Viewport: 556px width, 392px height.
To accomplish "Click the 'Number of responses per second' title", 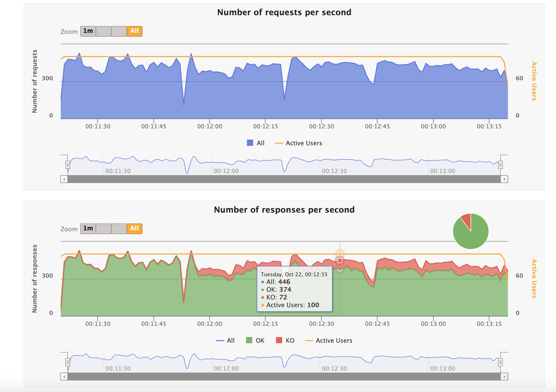I will (284, 210).
